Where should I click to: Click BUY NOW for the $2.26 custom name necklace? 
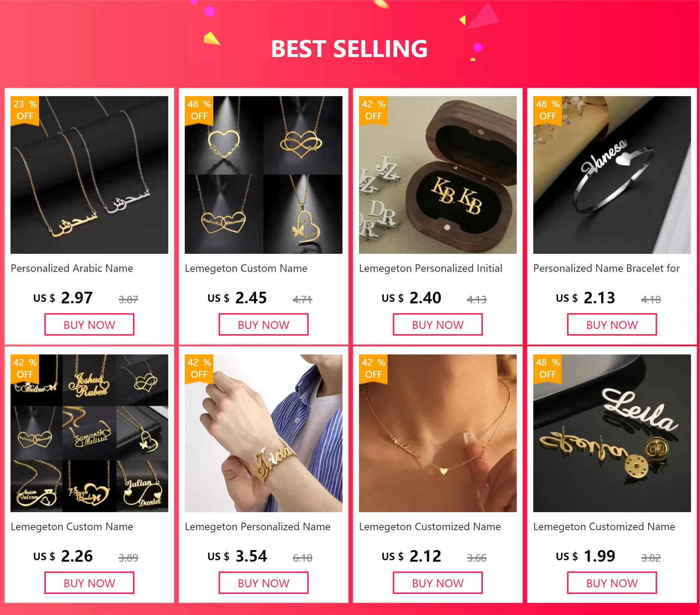point(89,583)
